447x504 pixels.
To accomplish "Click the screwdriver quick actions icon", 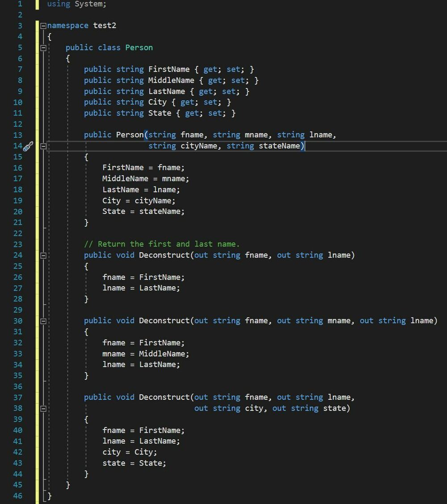I will [x=28, y=146].
